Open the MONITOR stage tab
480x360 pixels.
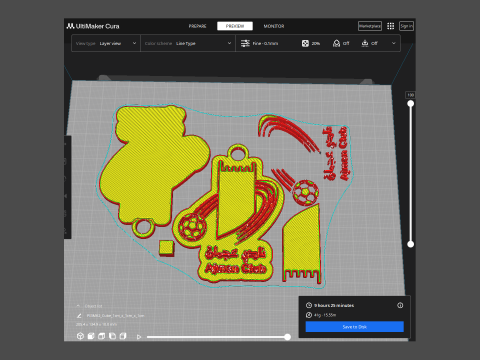tap(274, 26)
